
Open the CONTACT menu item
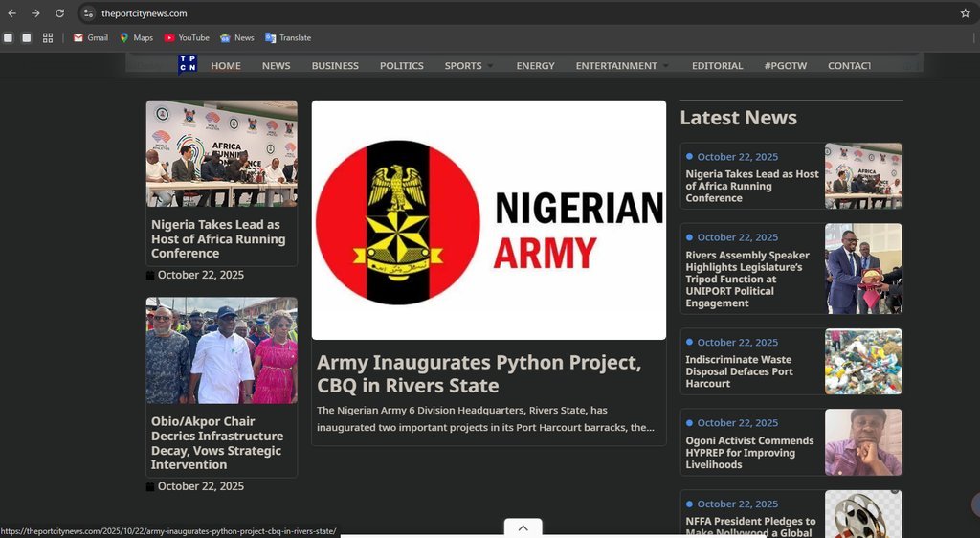tap(850, 66)
